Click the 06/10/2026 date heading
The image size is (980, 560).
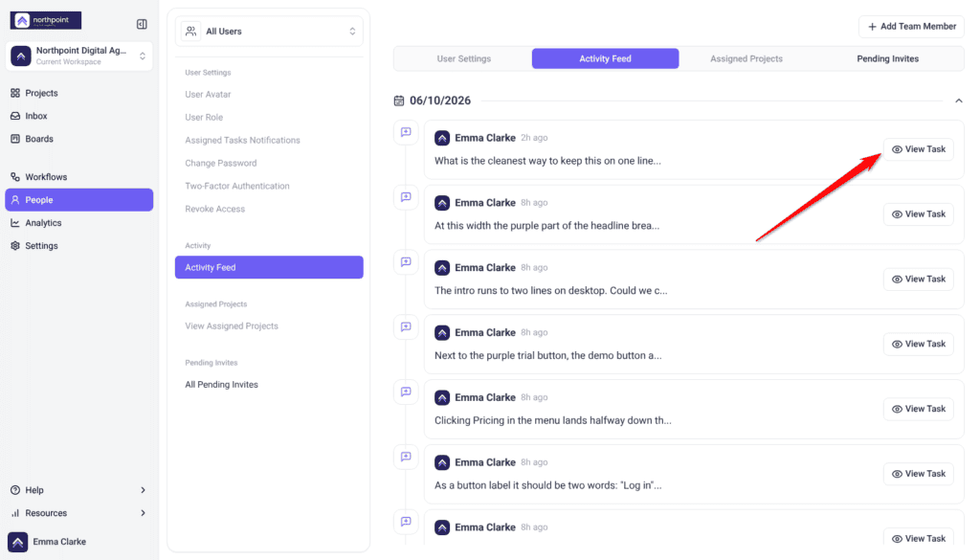(x=440, y=101)
